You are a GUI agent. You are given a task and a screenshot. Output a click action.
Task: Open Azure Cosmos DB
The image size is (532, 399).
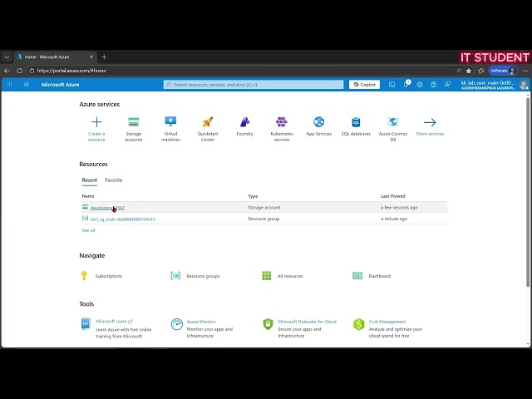(393, 129)
